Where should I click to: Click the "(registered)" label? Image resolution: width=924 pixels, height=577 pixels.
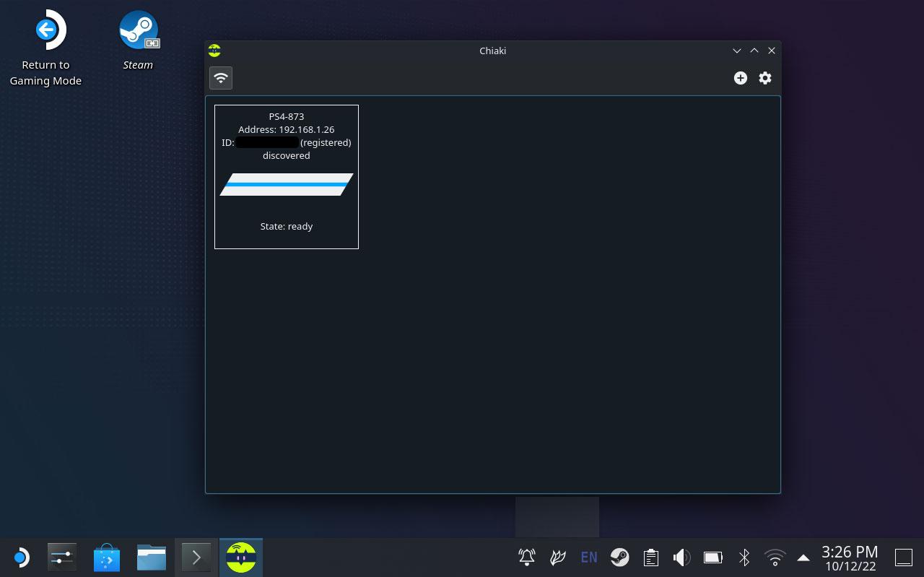tap(326, 142)
